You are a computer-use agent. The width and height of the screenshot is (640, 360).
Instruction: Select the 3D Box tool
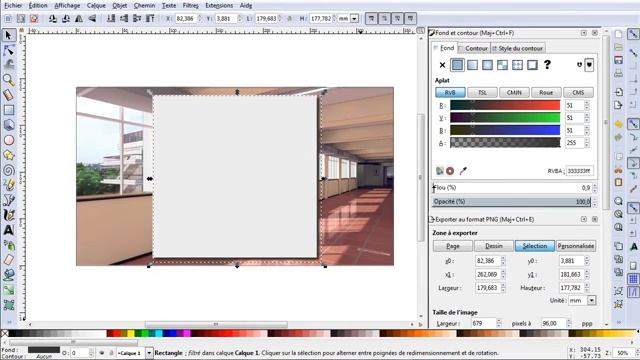tap(9, 125)
